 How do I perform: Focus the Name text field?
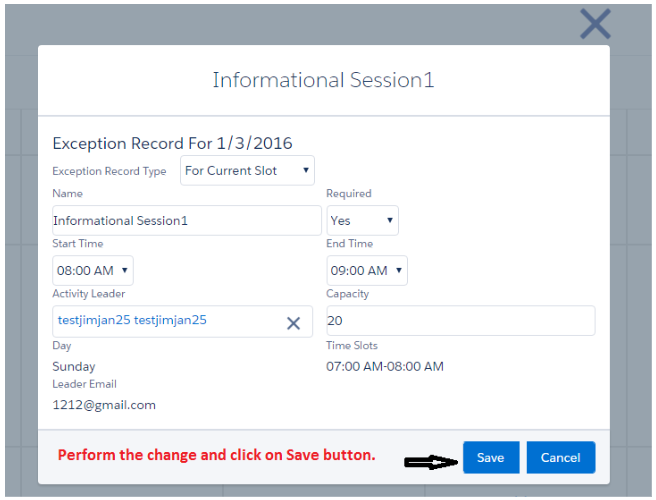click(186, 221)
